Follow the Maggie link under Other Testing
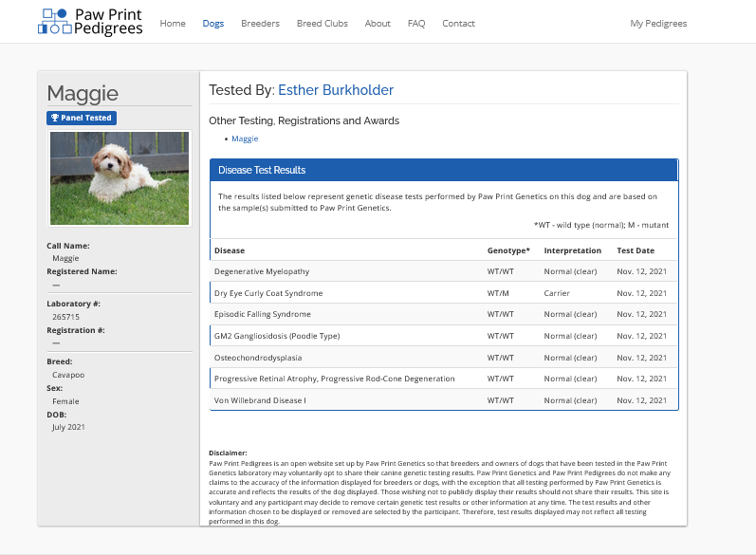This screenshot has width=756, height=555. [x=245, y=139]
